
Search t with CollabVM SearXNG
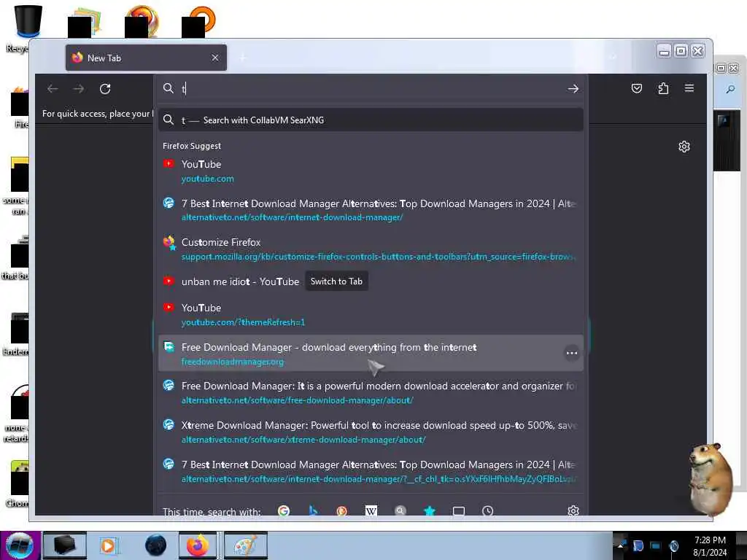pos(371,120)
